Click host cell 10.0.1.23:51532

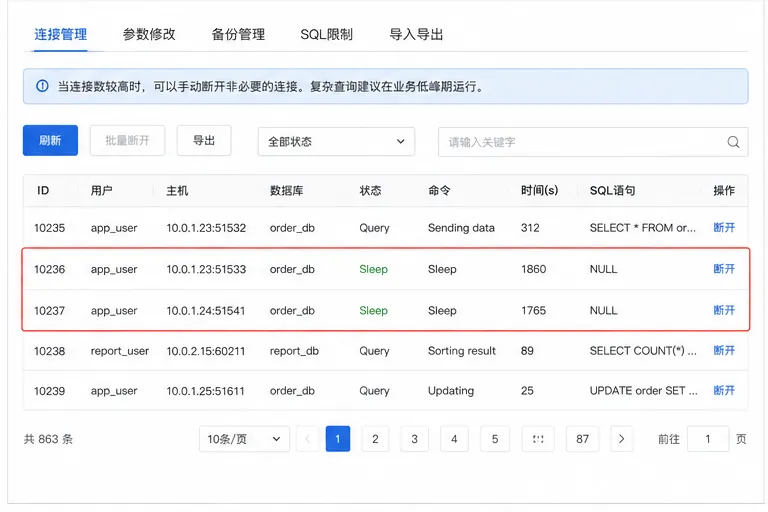pyautogui.click(x=206, y=228)
